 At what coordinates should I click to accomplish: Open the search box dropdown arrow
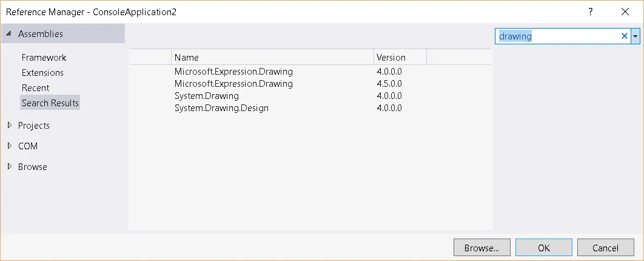coord(635,36)
